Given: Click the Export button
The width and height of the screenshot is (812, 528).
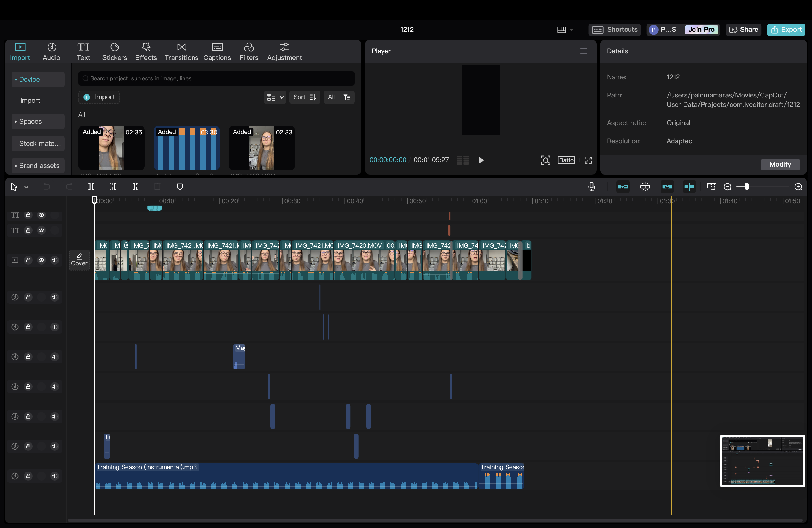Looking at the screenshot, I should click(x=786, y=30).
